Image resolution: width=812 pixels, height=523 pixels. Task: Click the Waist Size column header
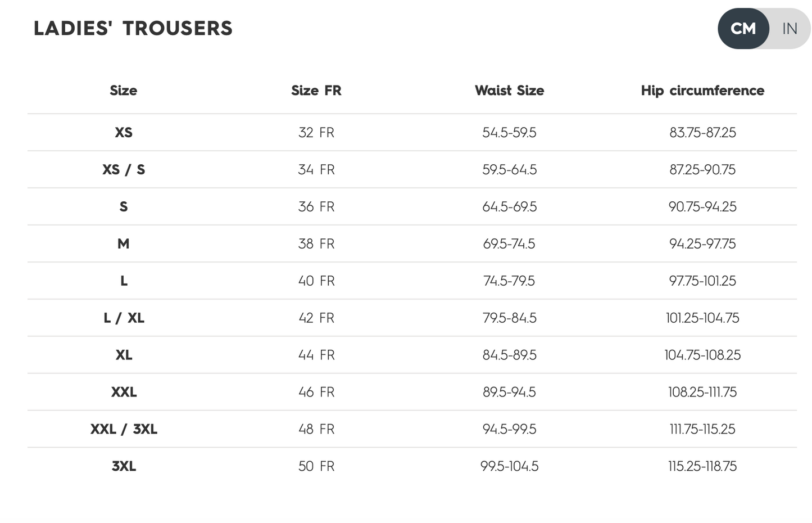click(509, 91)
